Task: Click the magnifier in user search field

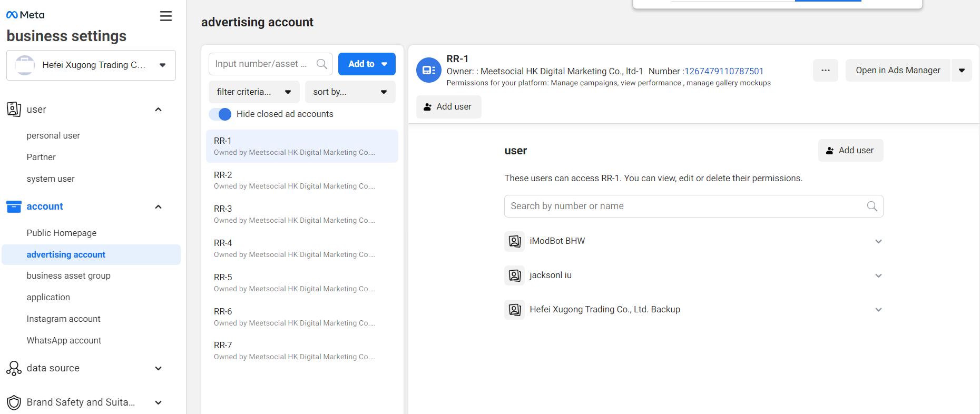Action: point(872,206)
